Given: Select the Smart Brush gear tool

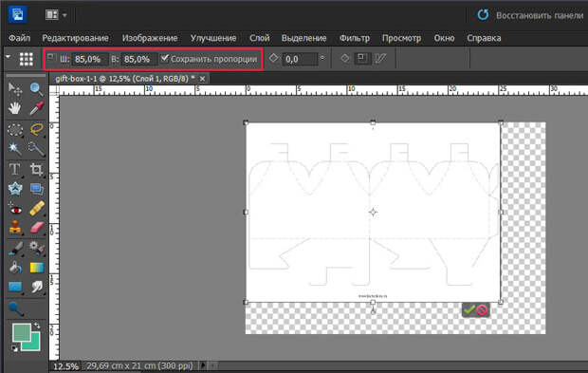Looking at the screenshot, I should pos(36,249).
